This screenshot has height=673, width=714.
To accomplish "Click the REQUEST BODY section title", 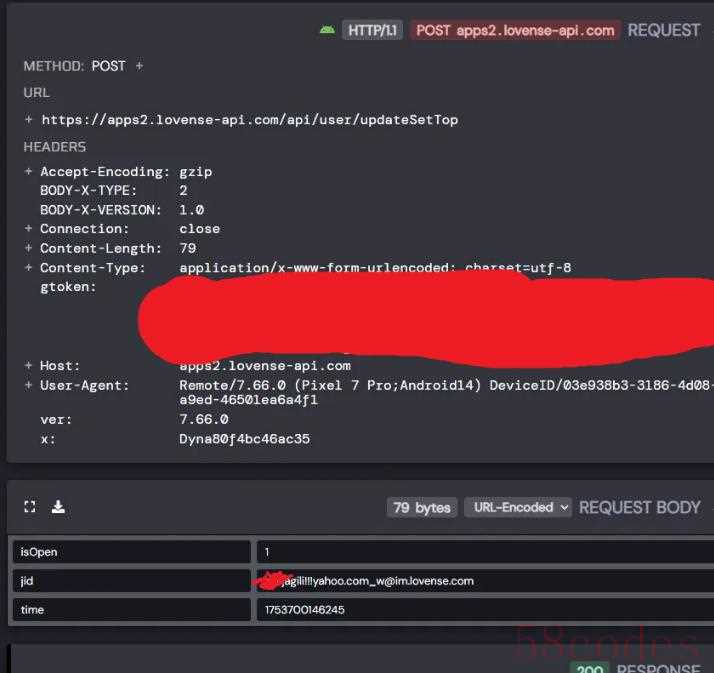I will tap(639, 507).
